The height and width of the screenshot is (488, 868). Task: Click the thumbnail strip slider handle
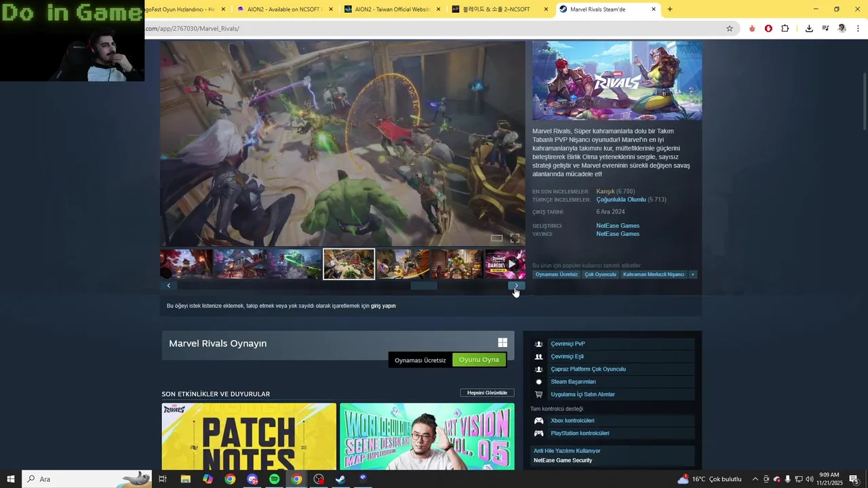pos(424,285)
